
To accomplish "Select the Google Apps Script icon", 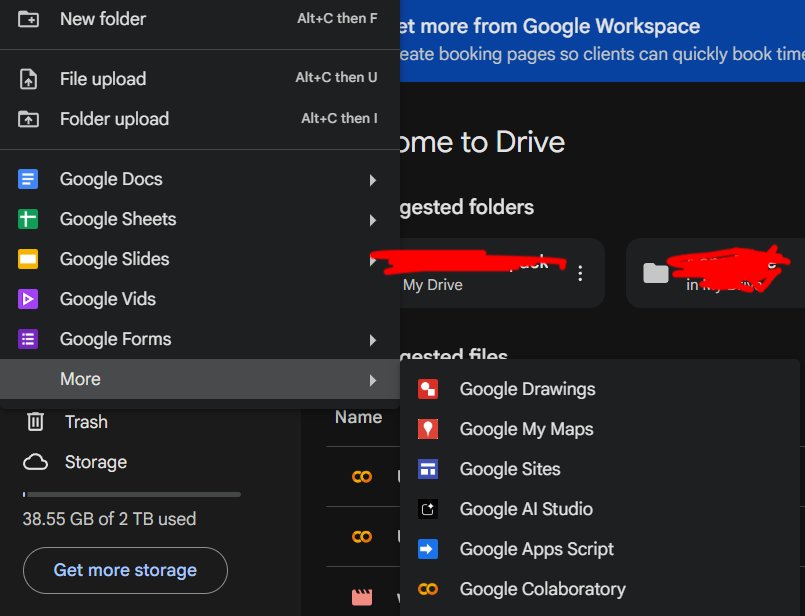I will coord(429,549).
